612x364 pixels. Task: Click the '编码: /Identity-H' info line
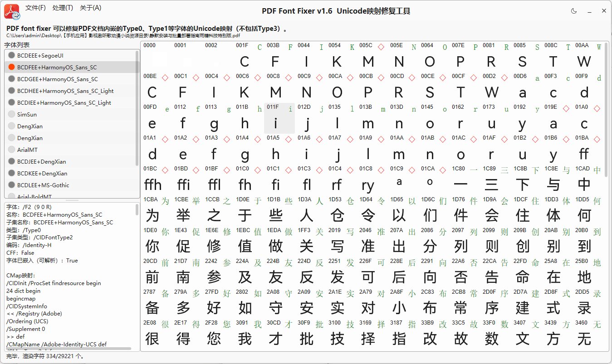pyautogui.click(x=29, y=245)
